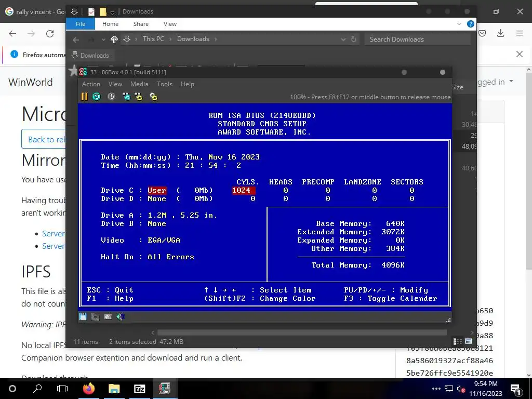This screenshot has width=532, height=399.
Task: Click the sound speaker icon in 86Box status bar
Action: coord(121,317)
